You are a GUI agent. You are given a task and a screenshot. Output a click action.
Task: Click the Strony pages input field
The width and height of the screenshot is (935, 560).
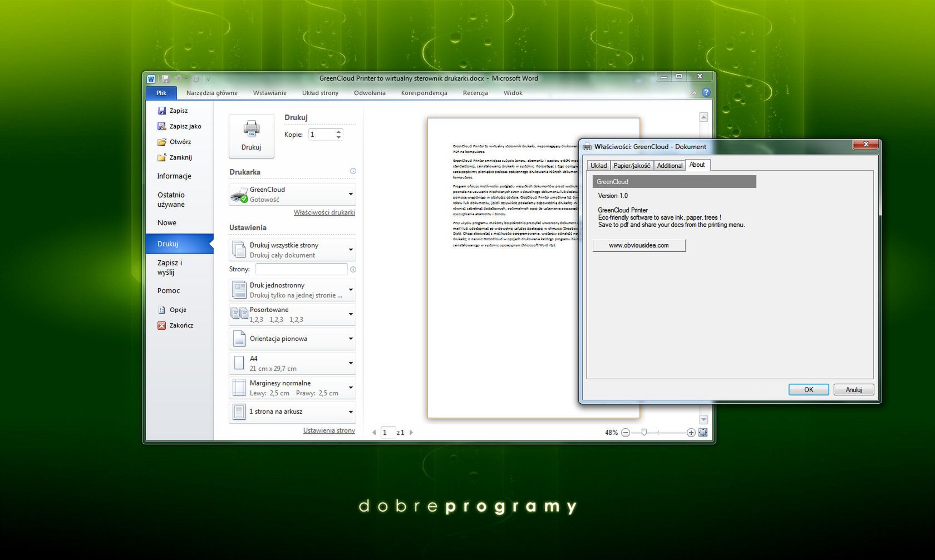point(301,269)
